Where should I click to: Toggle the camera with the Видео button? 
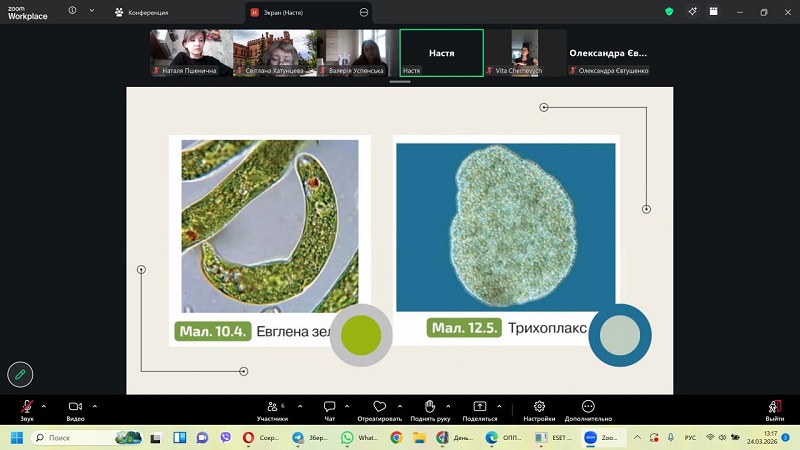(75, 407)
